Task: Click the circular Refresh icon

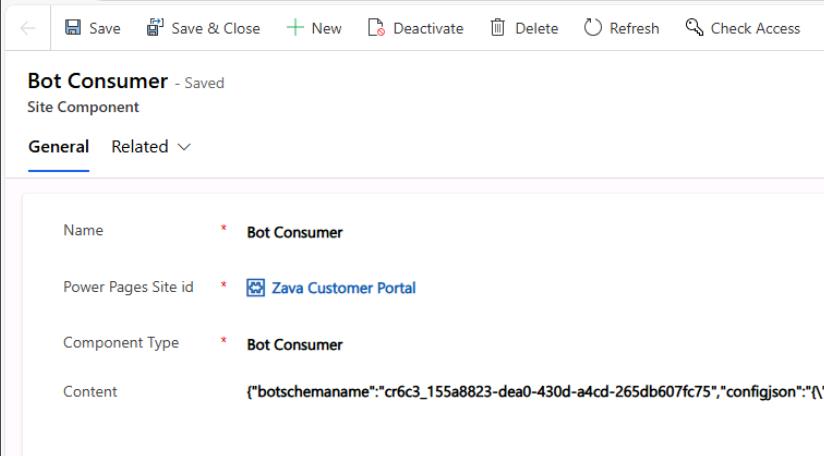Action: pyautogui.click(x=593, y=27)
